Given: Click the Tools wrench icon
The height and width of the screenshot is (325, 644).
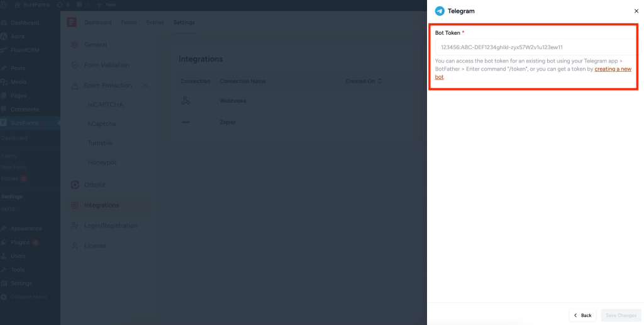Looking at the screenshot, I should pos(4,270).
